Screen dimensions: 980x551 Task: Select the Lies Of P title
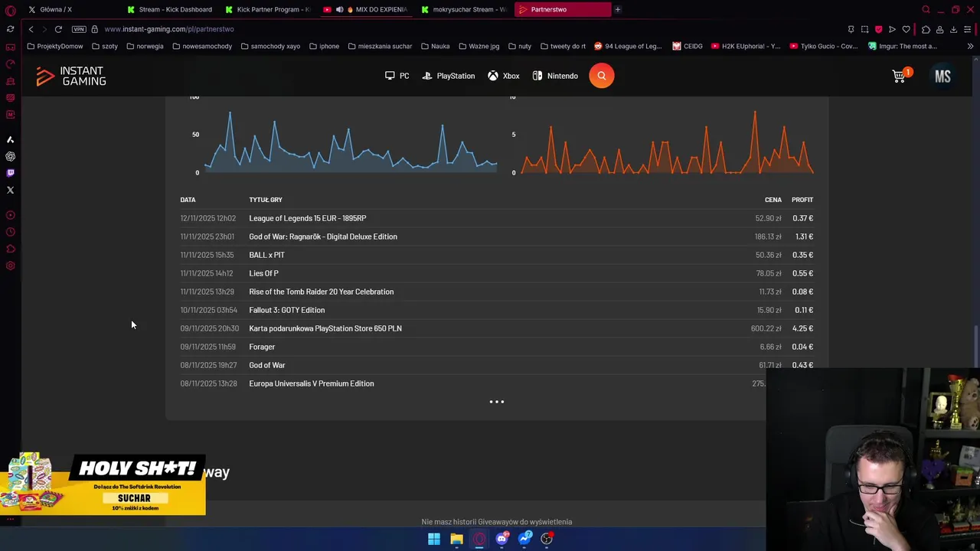pos(263,273)
